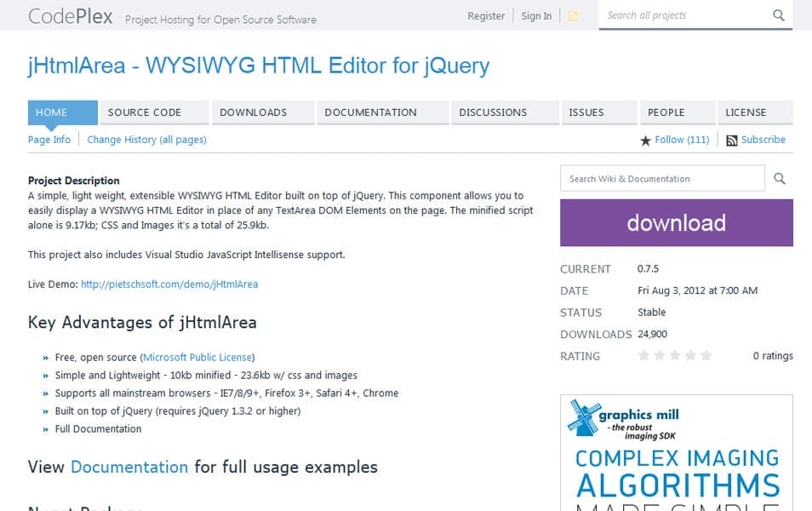View the LICENSE tab
This screenshot has height=511, width=812.
coord(747,112)
